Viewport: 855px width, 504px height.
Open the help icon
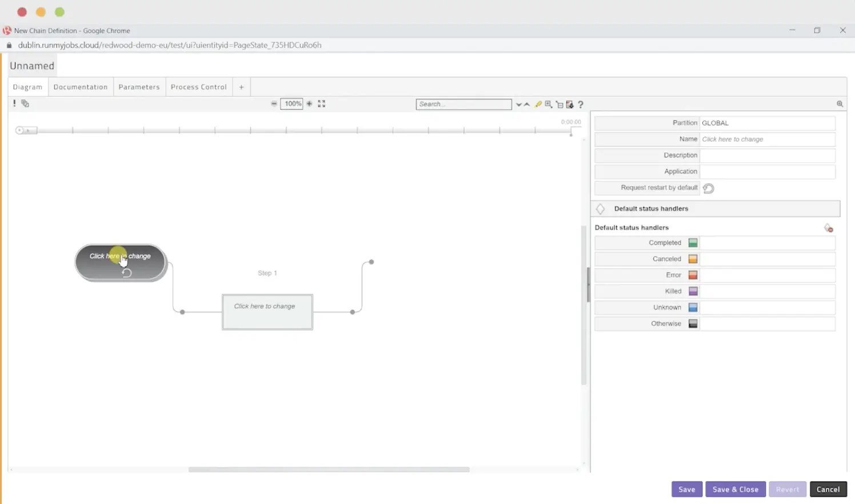point(581,105)
